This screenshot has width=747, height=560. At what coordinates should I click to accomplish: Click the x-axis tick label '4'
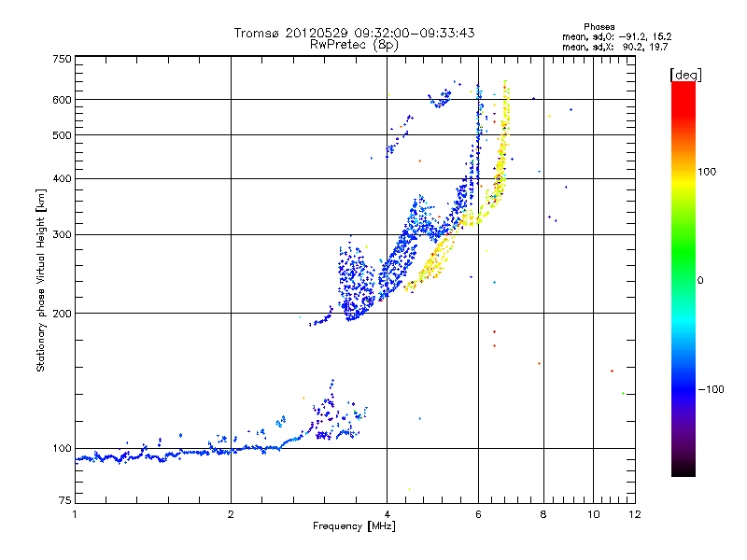click(387, 514)
